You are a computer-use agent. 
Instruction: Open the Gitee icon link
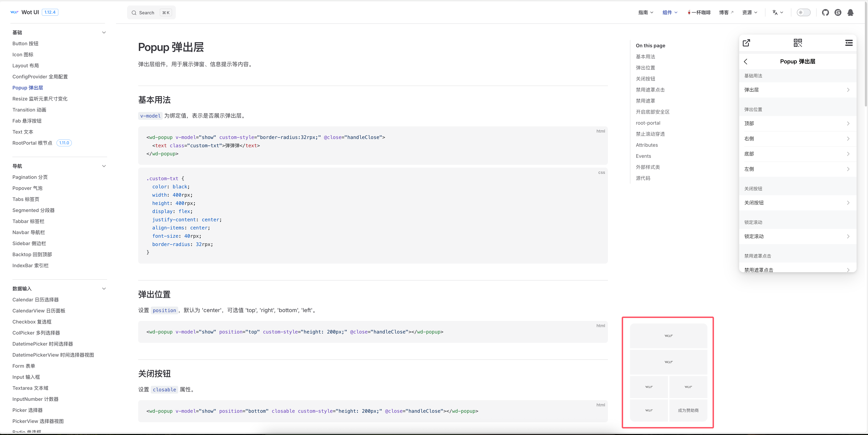[838, 12]
